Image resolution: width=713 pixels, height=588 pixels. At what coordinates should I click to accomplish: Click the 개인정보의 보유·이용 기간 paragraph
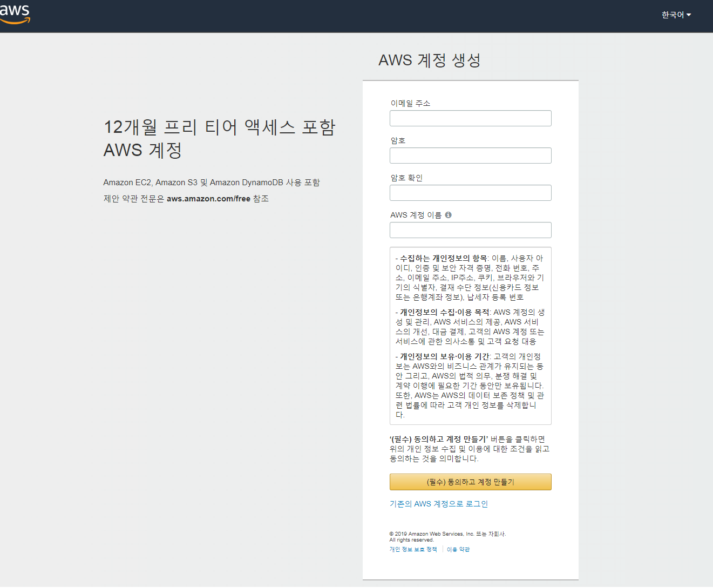click(x=470, y=386)
